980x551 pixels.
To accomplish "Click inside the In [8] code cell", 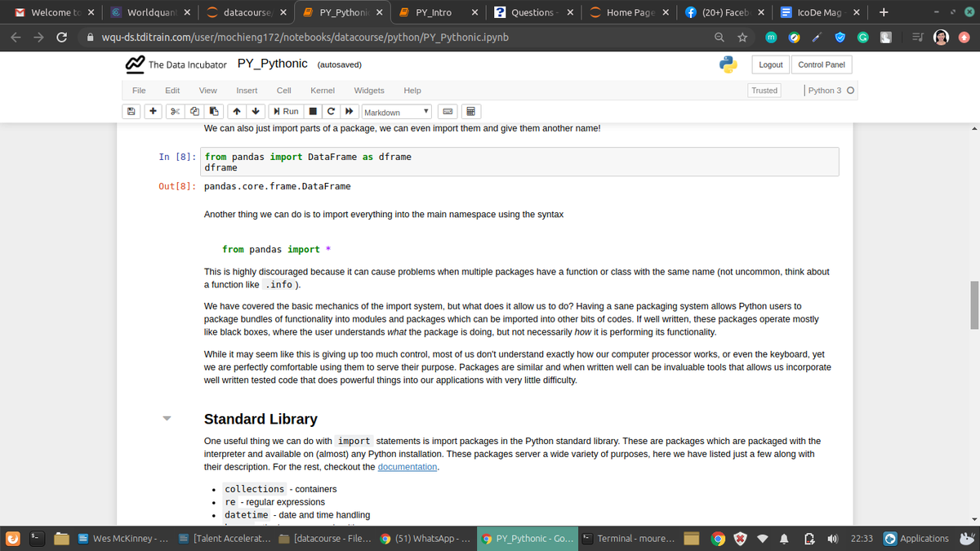I will click(520, 162).
